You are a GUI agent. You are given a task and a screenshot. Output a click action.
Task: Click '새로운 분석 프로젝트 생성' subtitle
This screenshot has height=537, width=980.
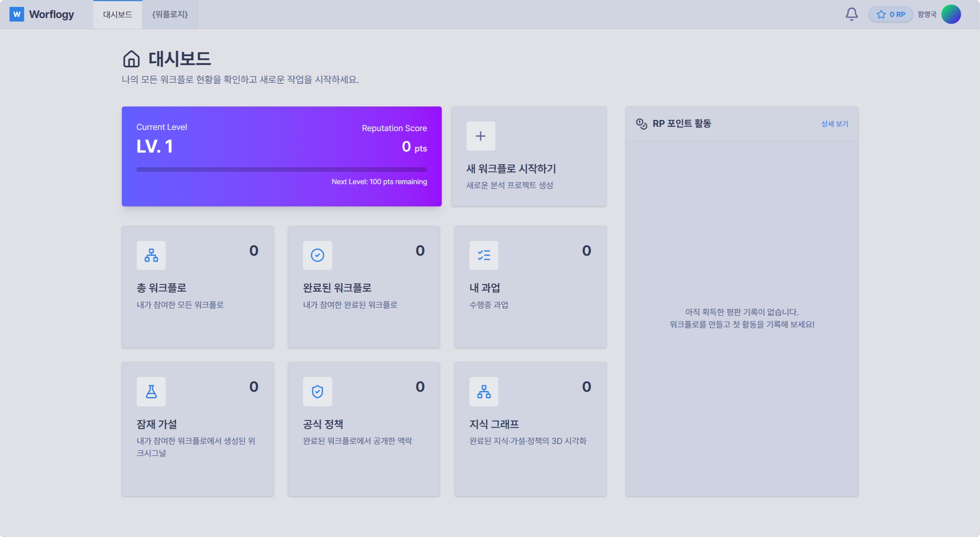tap(510, 185)
